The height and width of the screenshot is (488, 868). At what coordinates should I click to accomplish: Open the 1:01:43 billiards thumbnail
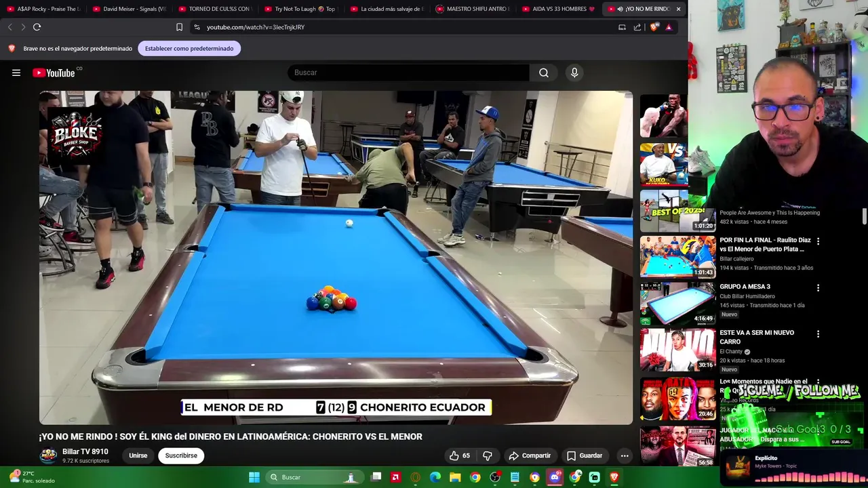pos(677,257)
